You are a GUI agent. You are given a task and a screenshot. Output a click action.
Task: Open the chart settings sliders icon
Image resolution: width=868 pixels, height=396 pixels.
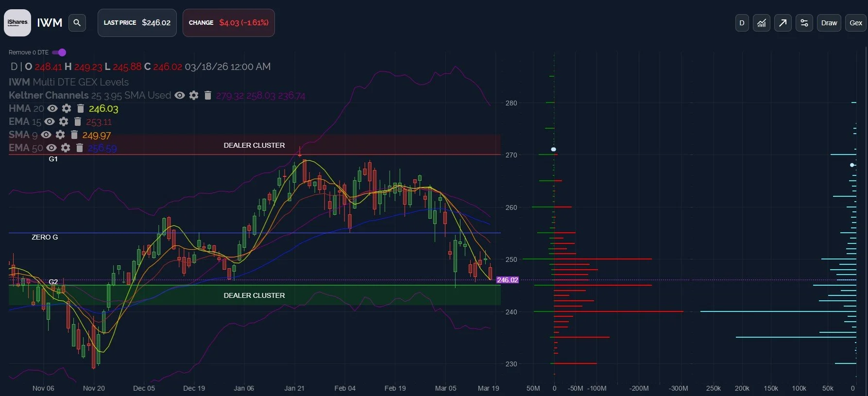point(804,23)
